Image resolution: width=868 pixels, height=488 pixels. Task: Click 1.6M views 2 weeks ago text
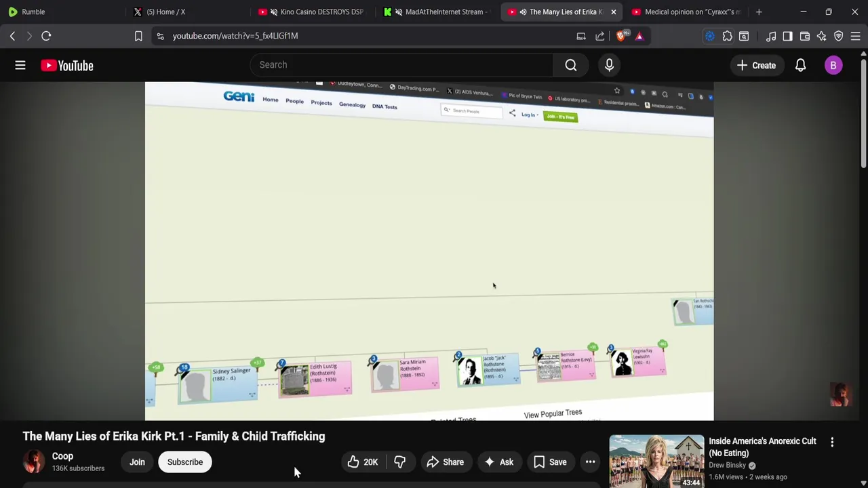pyautogui.click(x=748, y=477)
